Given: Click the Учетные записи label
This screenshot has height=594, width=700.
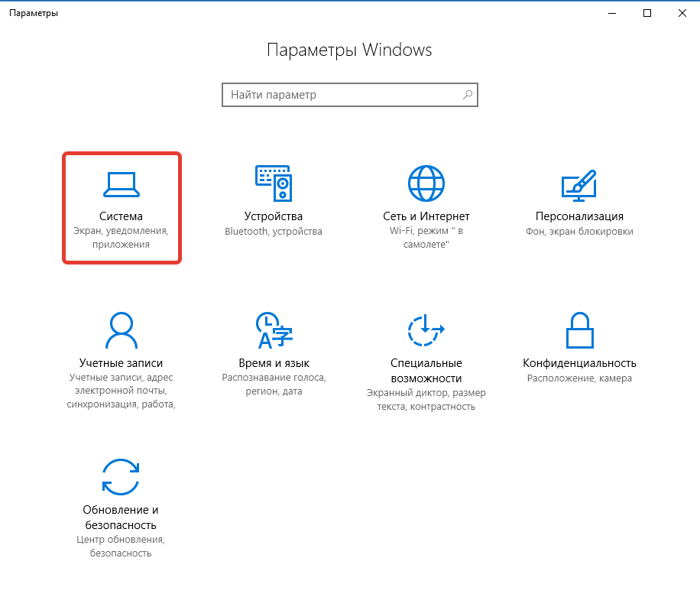Looking at the screenshot, I should point(121,363).
